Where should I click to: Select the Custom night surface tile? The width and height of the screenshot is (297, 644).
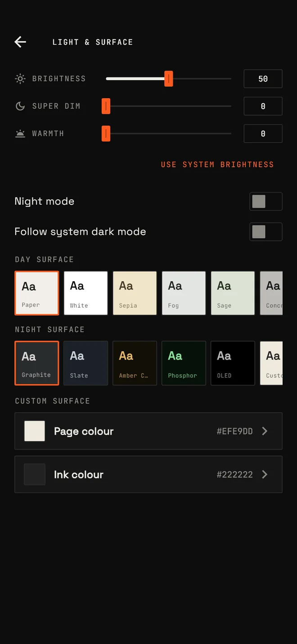pyautogui.click(x=271, y=363)
